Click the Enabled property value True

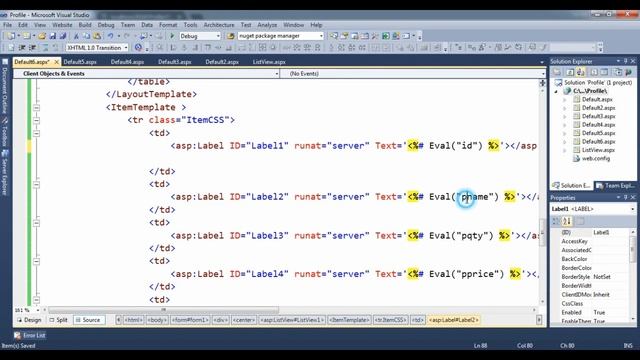click(599, 313)
